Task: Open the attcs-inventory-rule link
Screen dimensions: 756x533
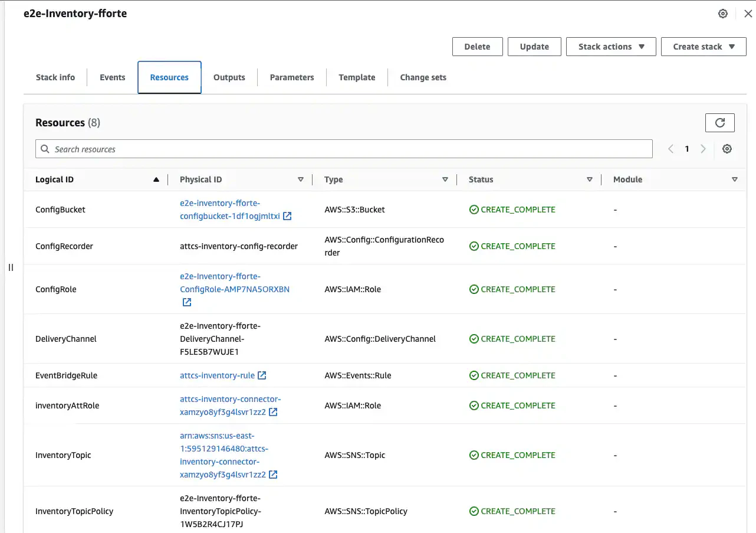Action: pos(217,375)
